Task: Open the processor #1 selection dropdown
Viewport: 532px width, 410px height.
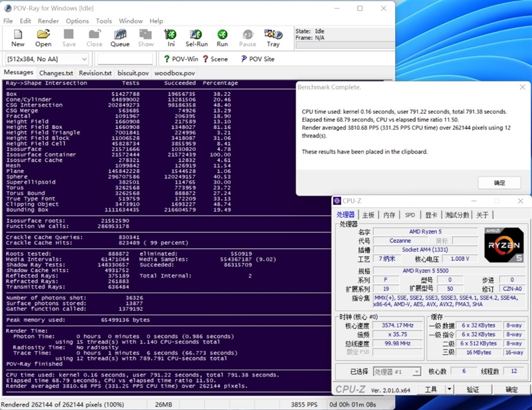Action: tap(397, 371)
